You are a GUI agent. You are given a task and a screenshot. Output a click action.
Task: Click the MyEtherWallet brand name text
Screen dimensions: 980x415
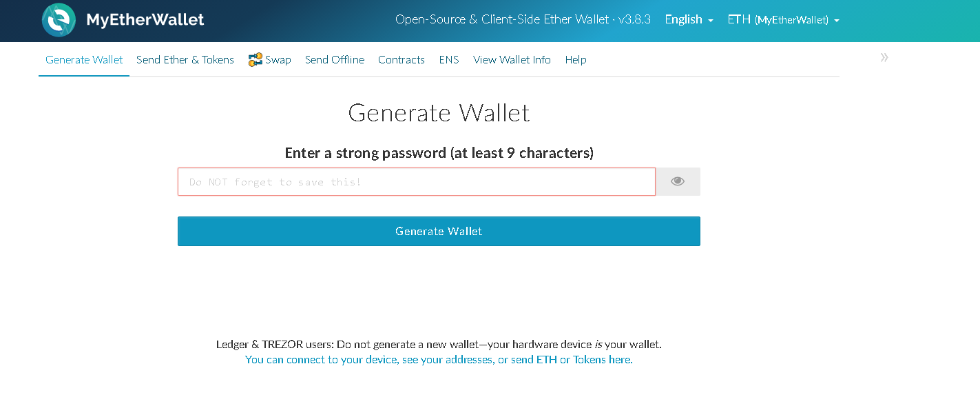[x=145, y=20]
